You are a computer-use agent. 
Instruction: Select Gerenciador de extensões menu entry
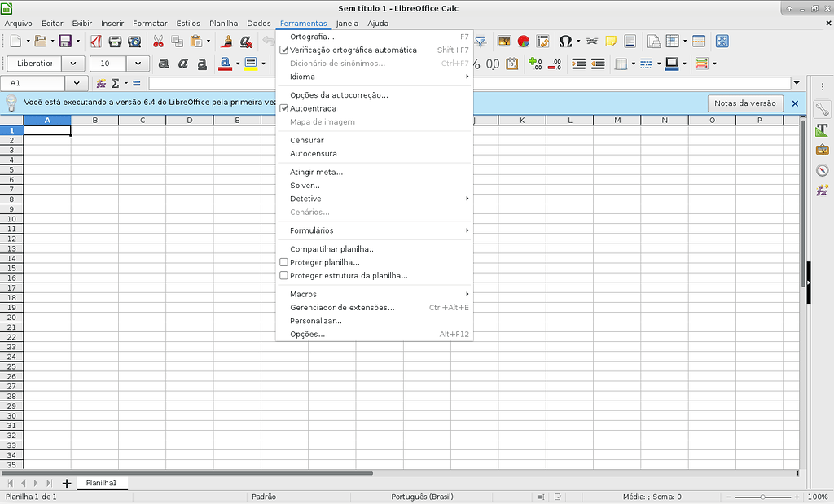click(375, 307)
